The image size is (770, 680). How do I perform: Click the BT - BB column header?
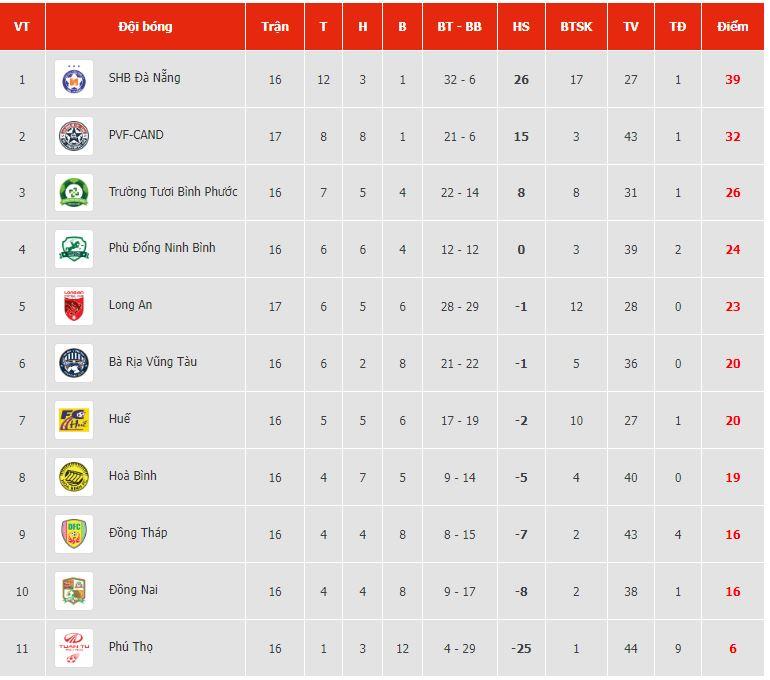click(459, 27)
